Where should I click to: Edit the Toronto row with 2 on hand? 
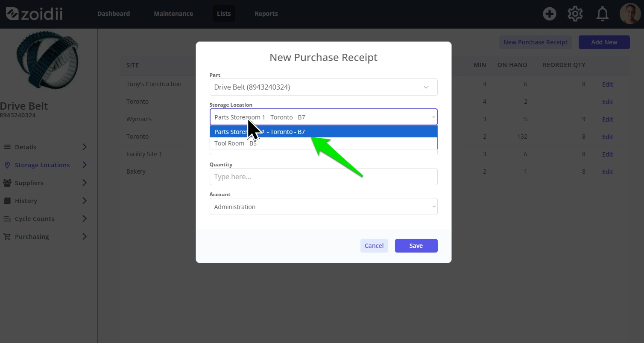607,102
